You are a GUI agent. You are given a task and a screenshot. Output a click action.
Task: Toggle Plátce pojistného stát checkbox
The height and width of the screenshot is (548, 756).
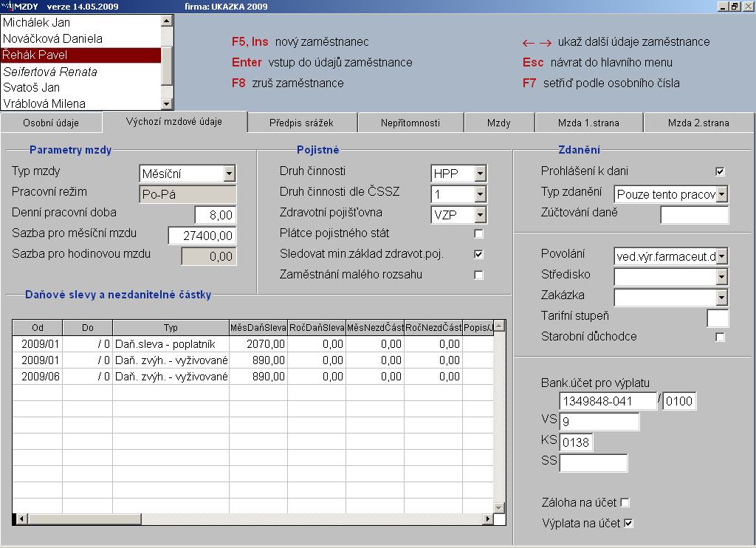(x=478, y=233)
